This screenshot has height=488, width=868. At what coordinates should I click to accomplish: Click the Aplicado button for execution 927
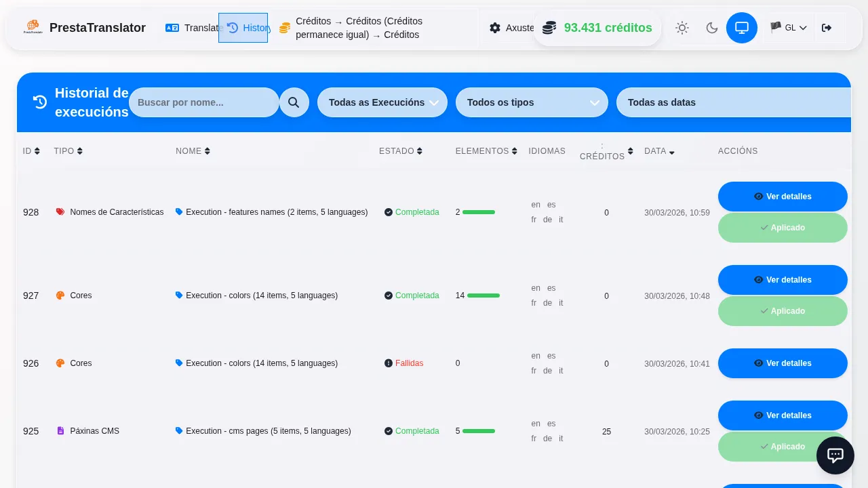click(782, 311)
